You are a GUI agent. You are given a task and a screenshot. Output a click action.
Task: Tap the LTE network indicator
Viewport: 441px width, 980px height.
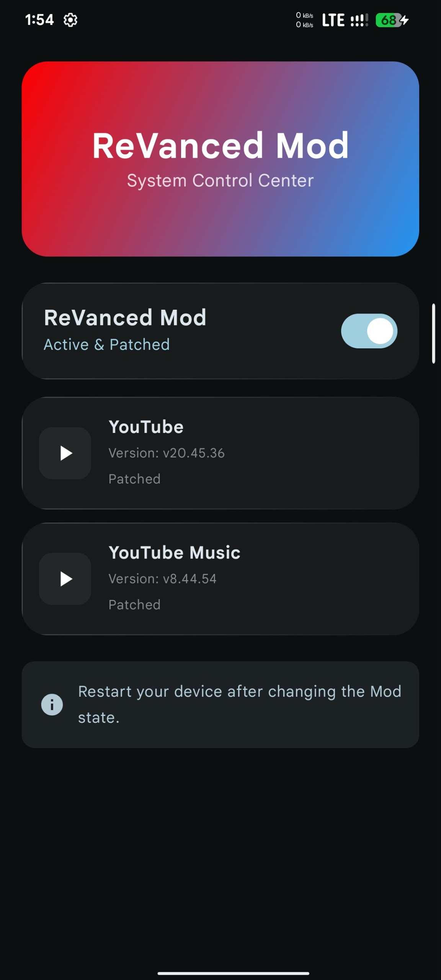pyautogui.click(x=333, y=20)
